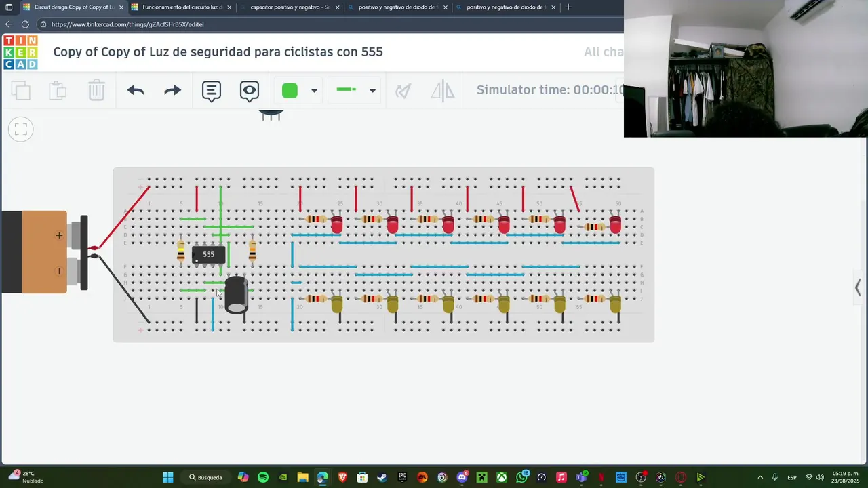Show hidden system tray icons
Image resolution: width=868 pixels, height=488 pixels.
[x=759, y=477]
